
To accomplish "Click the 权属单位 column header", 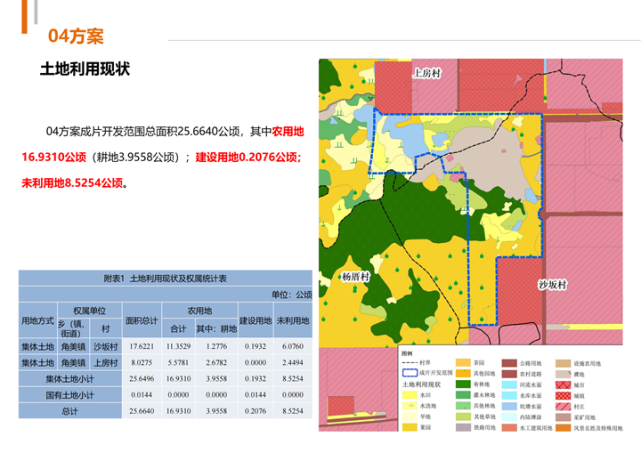I will [90, 311].
